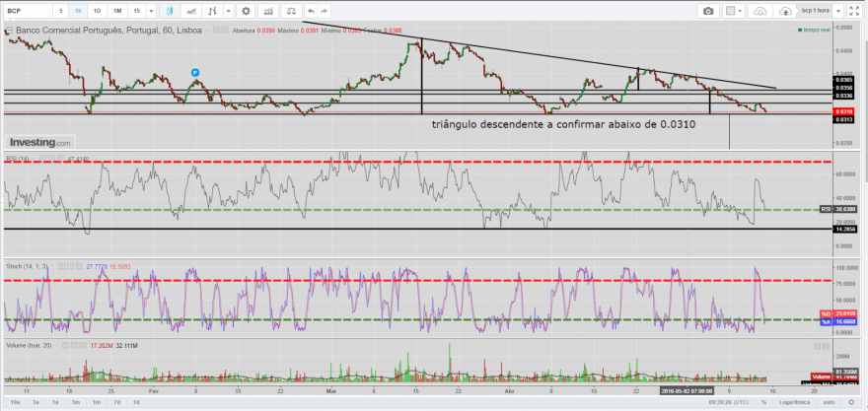The image size is (868, 411).
Task: Open the chart color theme swatch
Action: (731, 11)
